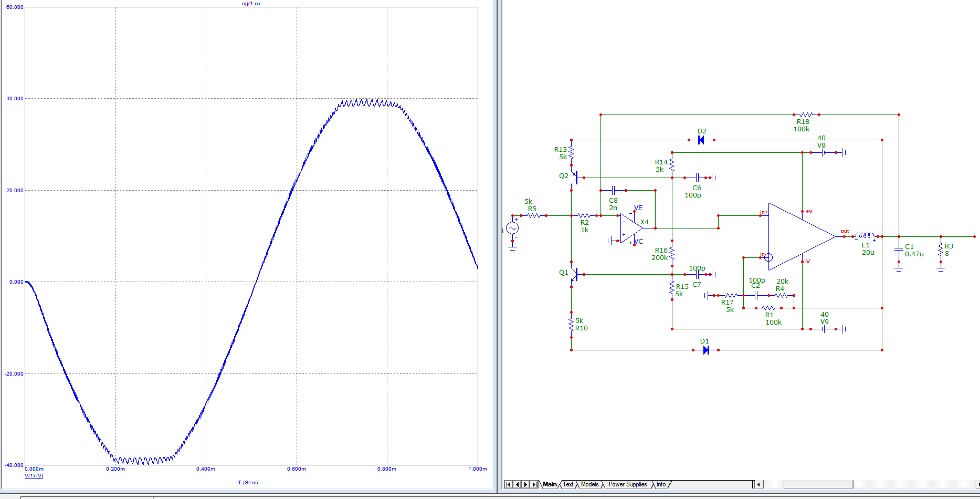
Task: Go to next page tab arrow
Action: (525, 484)
